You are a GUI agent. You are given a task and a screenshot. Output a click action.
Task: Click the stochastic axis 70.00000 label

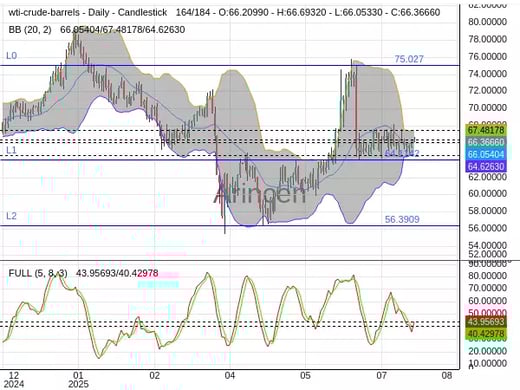(487, 288)
